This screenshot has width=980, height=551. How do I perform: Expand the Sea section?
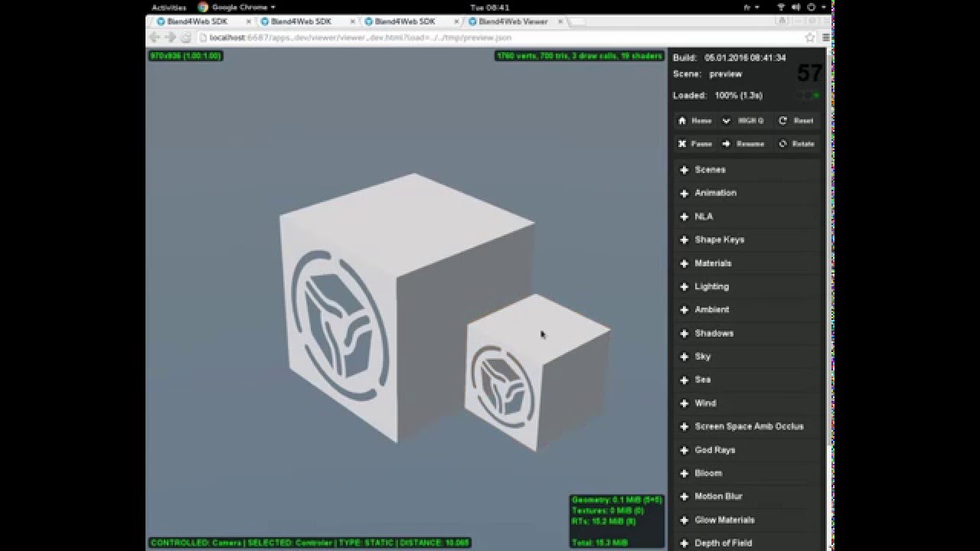[747, 380]
